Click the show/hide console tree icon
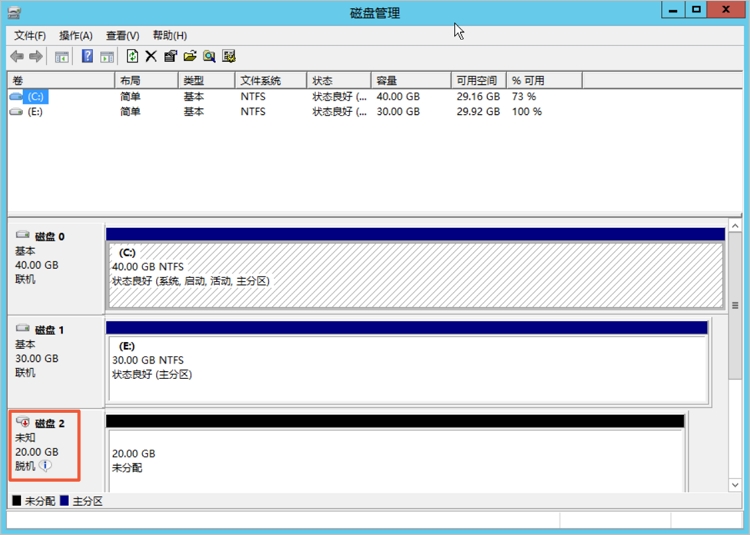 pyautogui.click(x=62, y=56)
